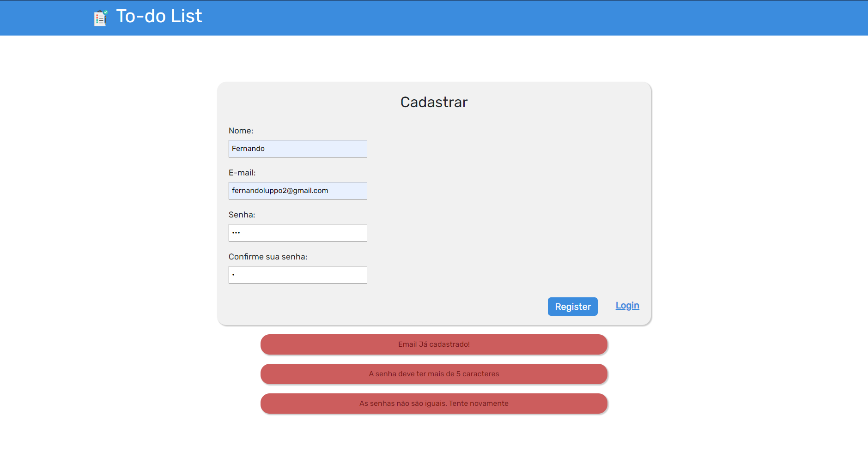Select the Nome input field

[298, 148]
